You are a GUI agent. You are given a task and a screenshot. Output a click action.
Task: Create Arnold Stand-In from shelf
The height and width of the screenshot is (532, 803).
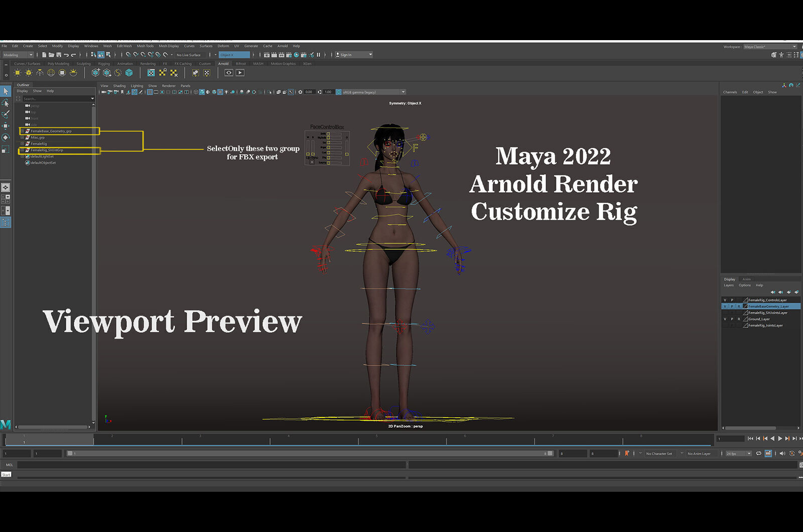point(95,73)
